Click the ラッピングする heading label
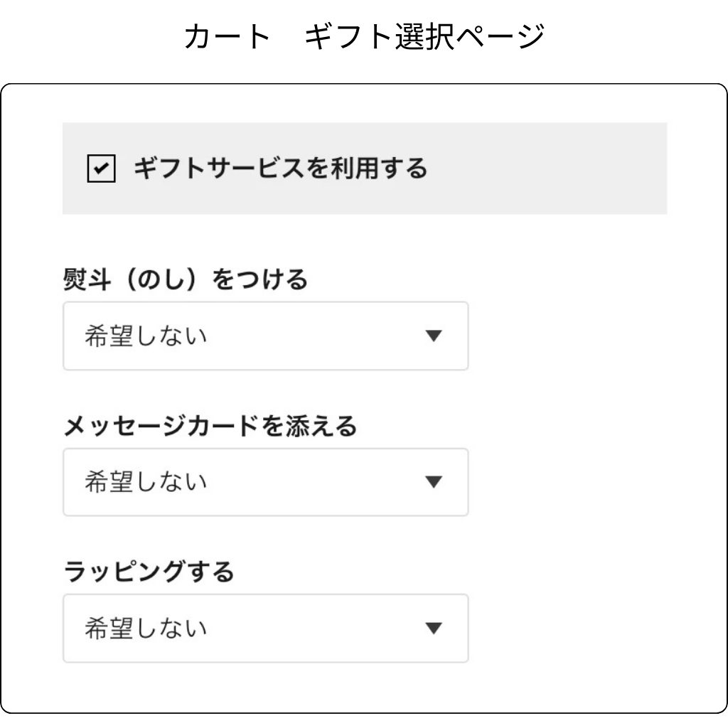The image size is (728, 728). (x=149, y=572)
